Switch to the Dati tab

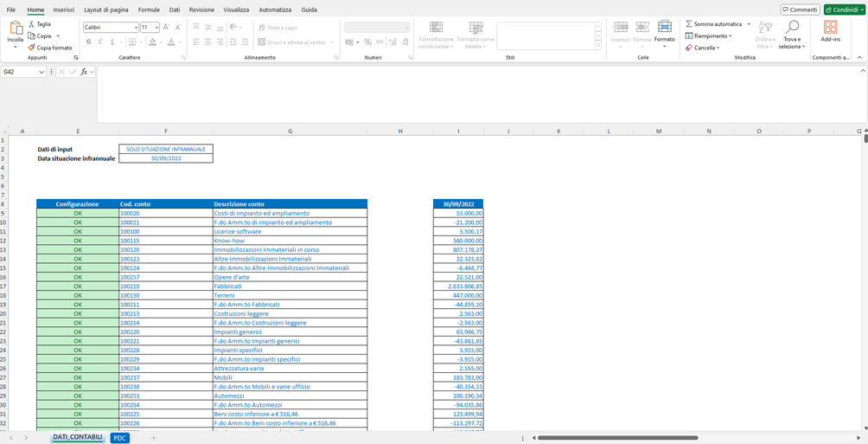[x=175, y=10]
